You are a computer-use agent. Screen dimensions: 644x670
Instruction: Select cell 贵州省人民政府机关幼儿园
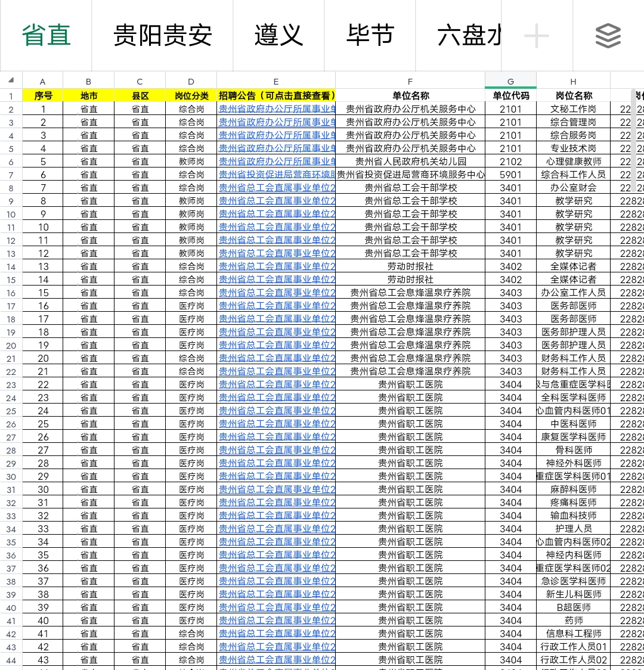(x=410, y=162)
